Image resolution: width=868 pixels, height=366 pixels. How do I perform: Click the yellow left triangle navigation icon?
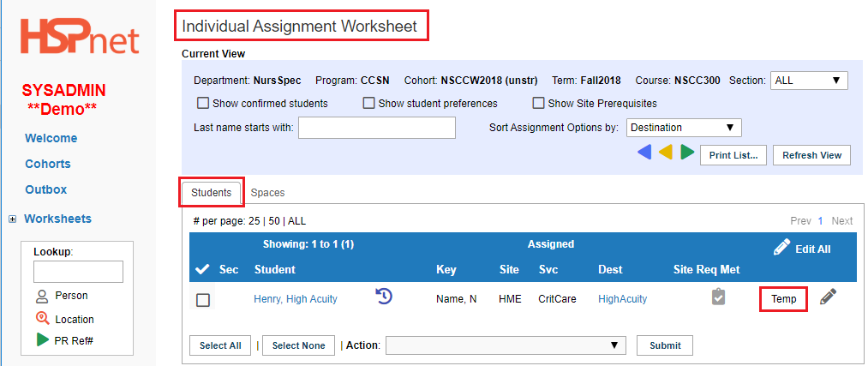(666, 153)
